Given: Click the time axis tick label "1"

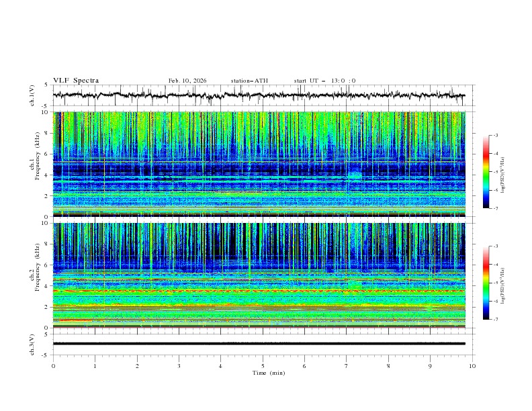Looking at the screenshot, I should pos(95,366).
